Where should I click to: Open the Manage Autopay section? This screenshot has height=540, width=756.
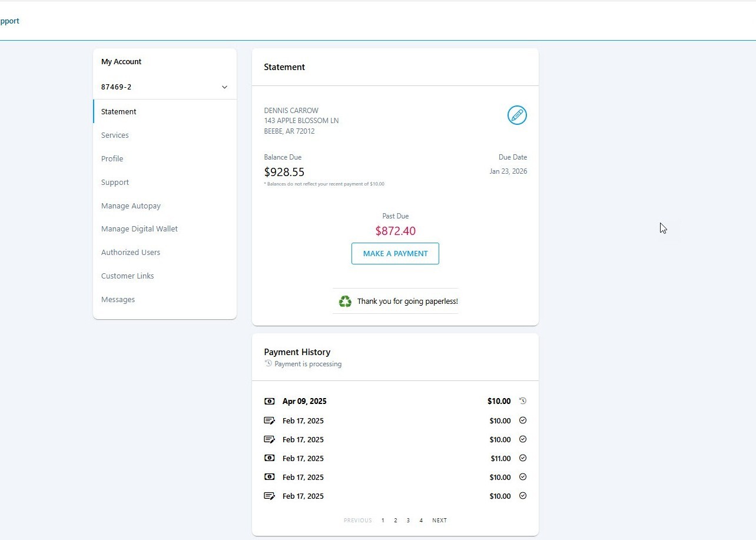pos(131,206)
